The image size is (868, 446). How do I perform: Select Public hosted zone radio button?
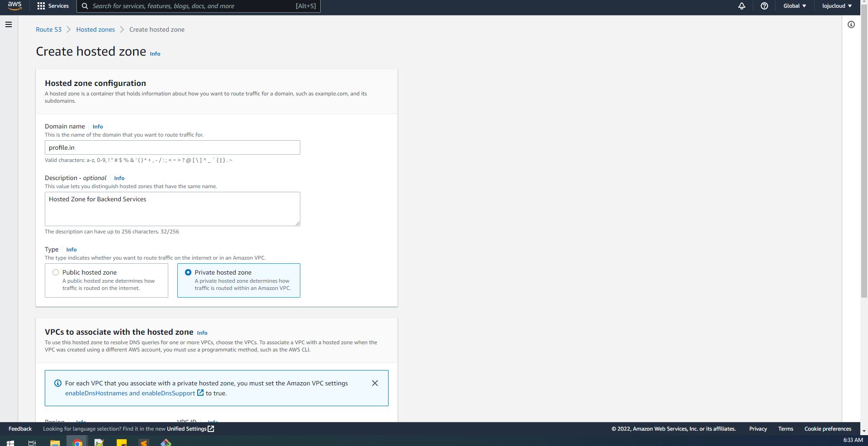pyautogui.click(x=56, y=272)
